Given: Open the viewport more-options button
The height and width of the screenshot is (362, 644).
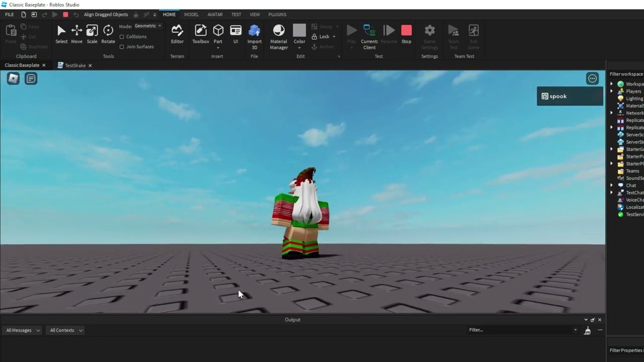Looking at the screenshot, I should [x=592, y=78].
